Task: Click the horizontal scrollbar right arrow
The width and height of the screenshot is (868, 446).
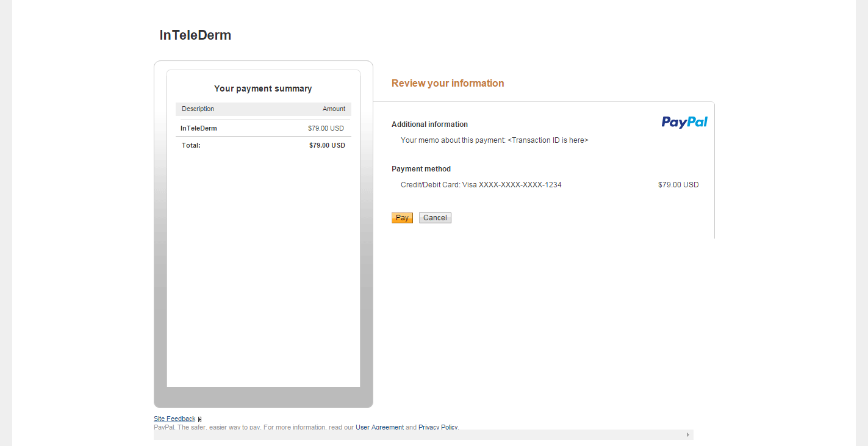Action: click(x=688, y=434)
